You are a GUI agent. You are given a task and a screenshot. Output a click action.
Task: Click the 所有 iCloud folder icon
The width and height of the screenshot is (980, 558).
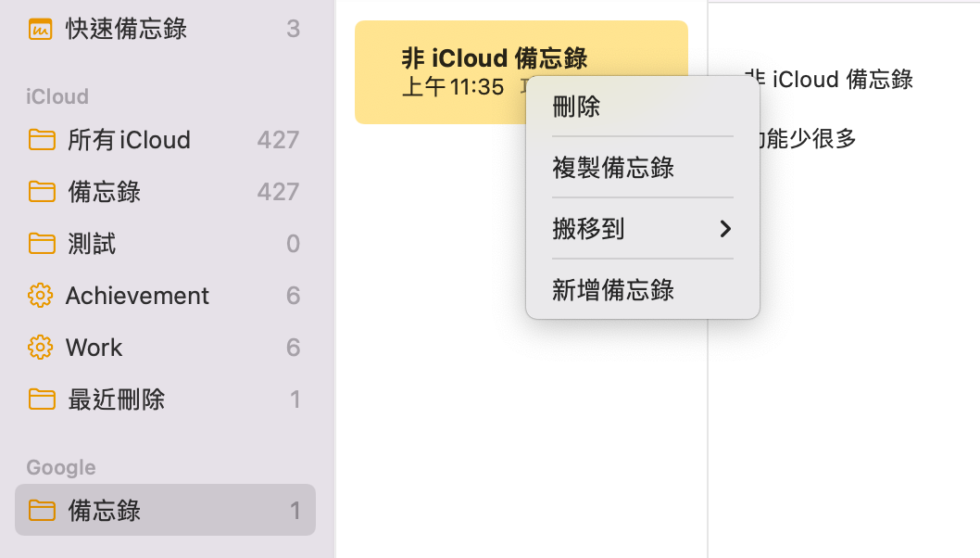pyautogui.click(x=42, y=140)
